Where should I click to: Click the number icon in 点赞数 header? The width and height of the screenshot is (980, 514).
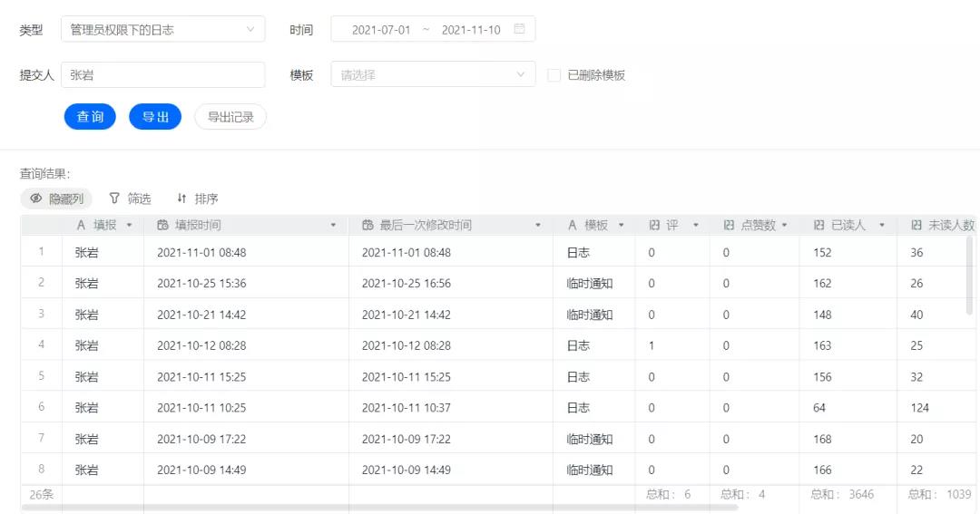(729, 225)
